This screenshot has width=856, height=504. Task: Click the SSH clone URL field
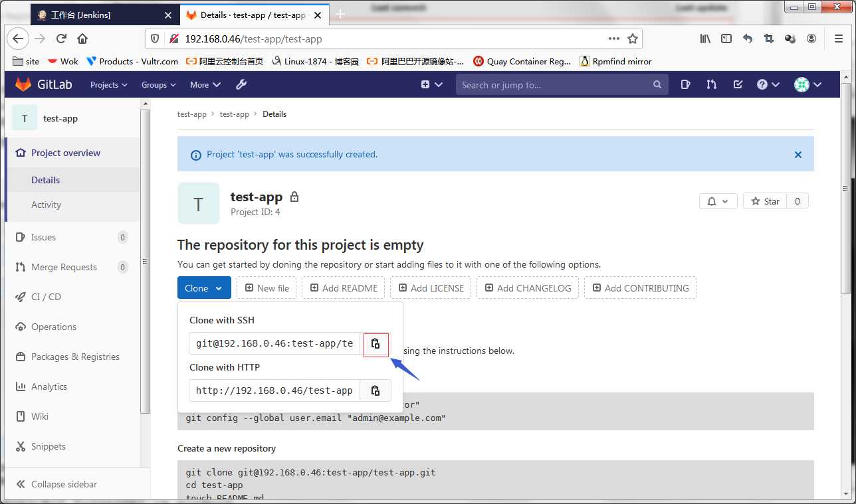[274, 344]
